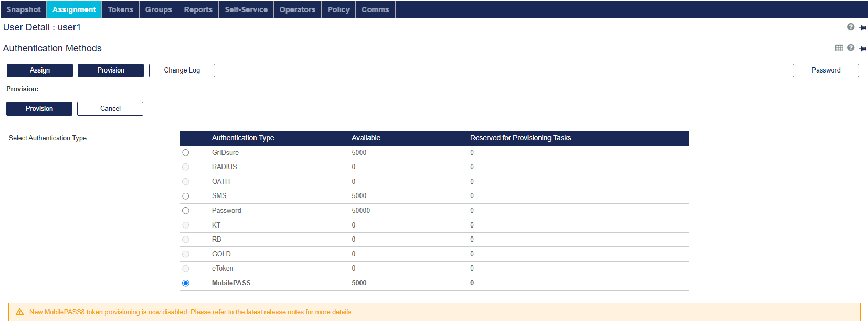The image size is (868, 330).
Task: Click the RADIUS label
Action: pyautogui.click(x=225, y=167)
